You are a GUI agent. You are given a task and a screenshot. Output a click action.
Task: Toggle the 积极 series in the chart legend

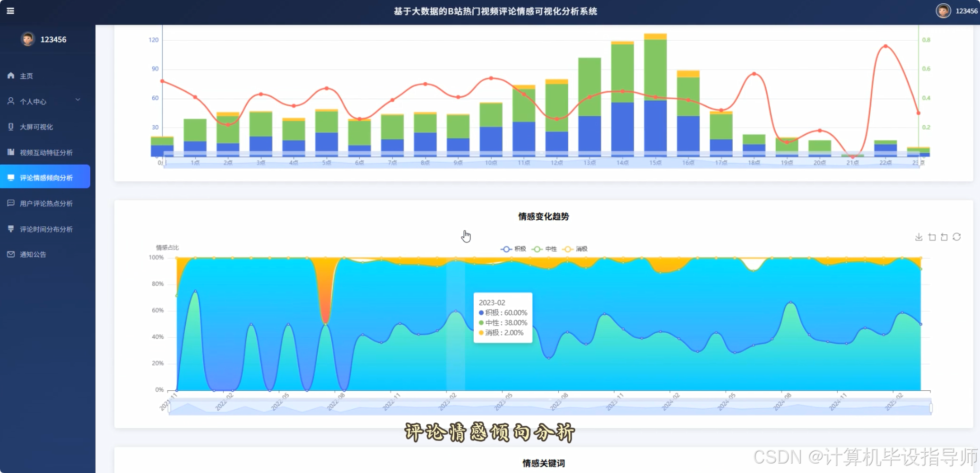click(x=515, y=249)
